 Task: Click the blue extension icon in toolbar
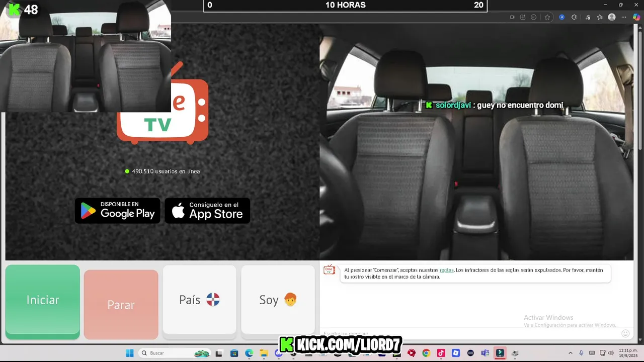[x=562, y=17]
